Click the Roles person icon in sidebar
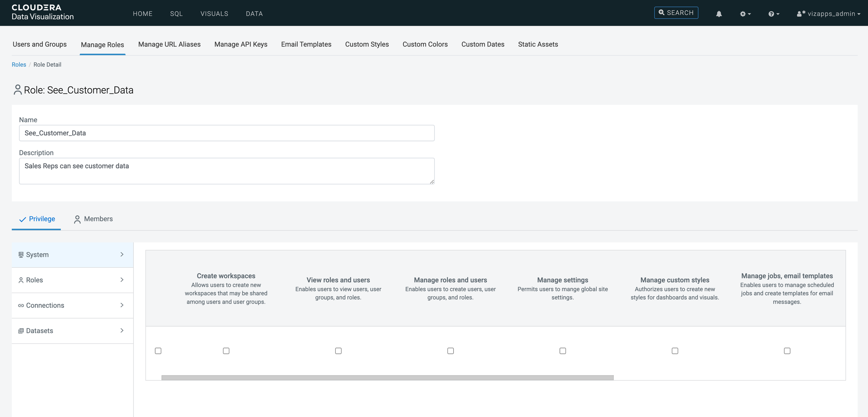Screen dimensions: 868x417 coord(21,280)
